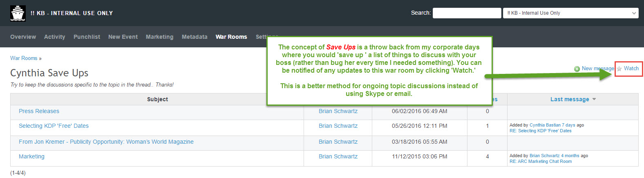Switch to the Marketing tab
This screenshot has width=644, height=178.
click(x=159, y=37)
